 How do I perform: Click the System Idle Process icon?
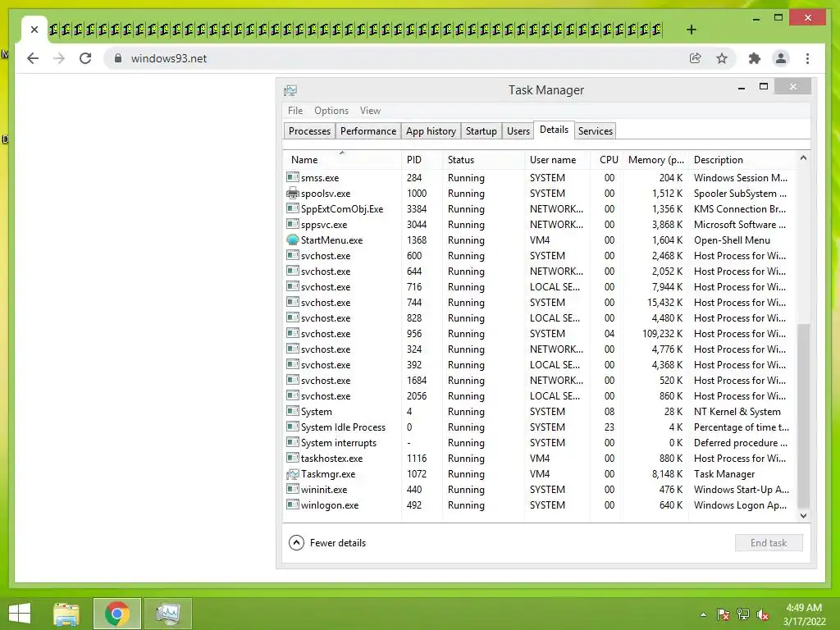click(x=293, y=427)
